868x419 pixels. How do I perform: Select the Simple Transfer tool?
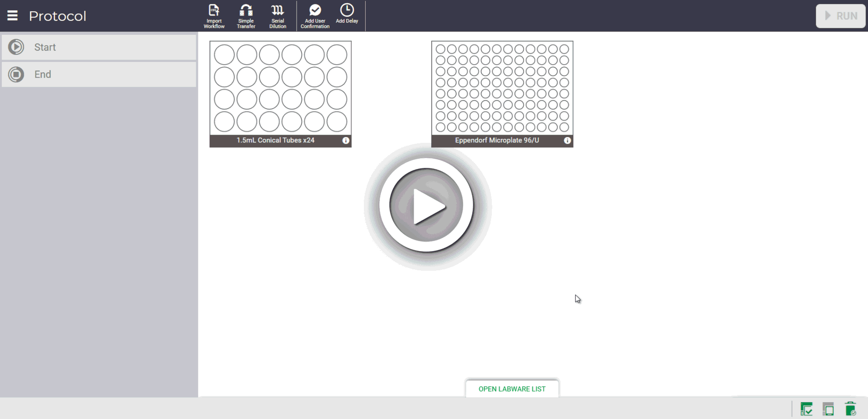(x=246, y=16)
